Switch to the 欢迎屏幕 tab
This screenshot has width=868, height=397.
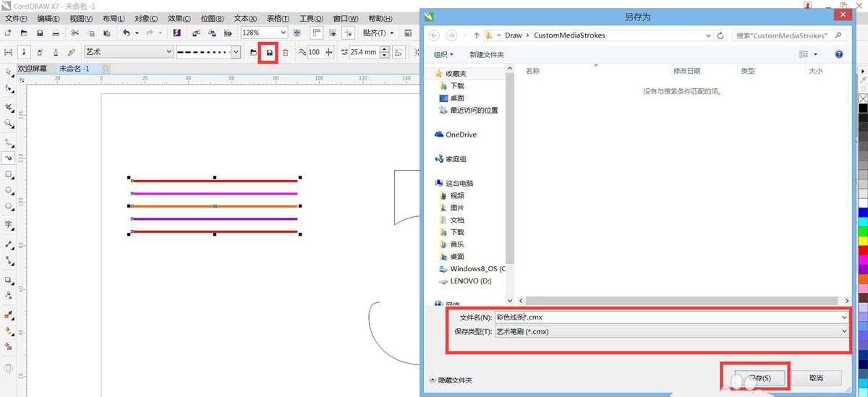tap(33, 69)
